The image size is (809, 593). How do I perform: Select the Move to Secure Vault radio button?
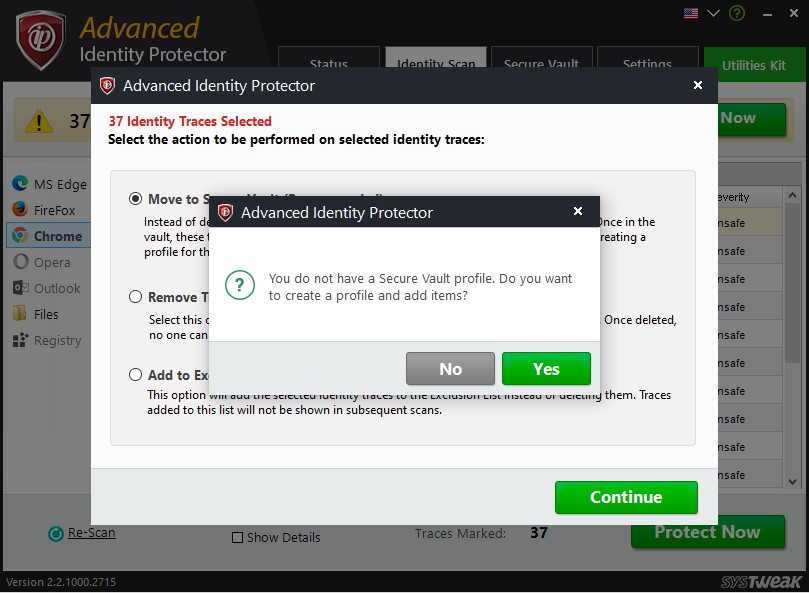pos(135,199)
